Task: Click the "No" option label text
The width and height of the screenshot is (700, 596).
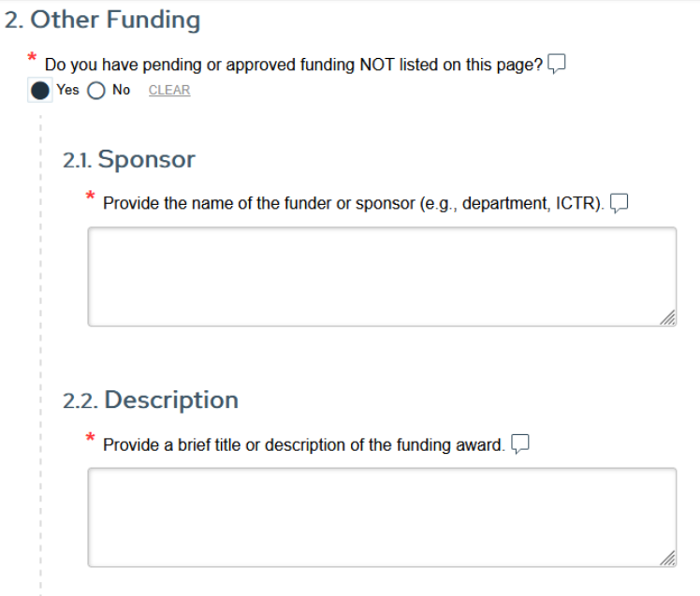Action: 121,91
